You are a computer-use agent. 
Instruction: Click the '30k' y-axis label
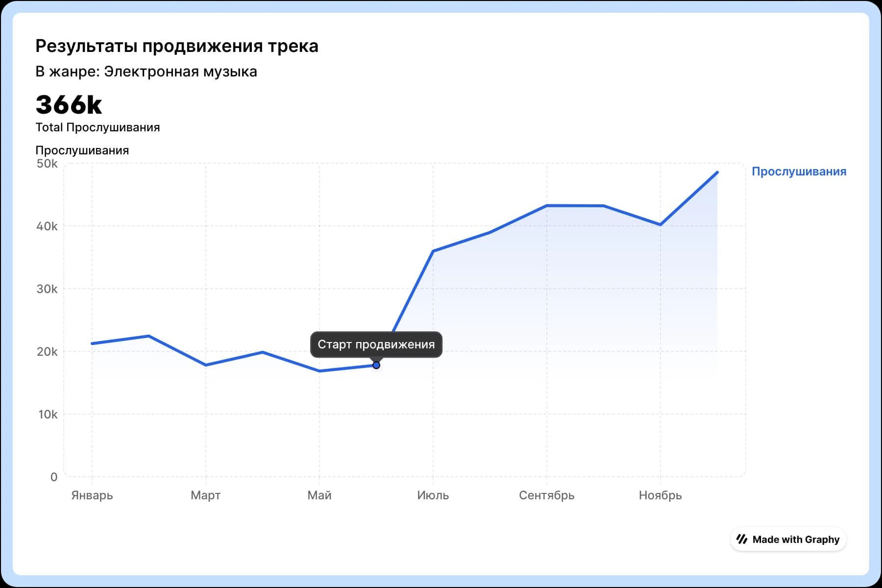click(x=47, y=289)
